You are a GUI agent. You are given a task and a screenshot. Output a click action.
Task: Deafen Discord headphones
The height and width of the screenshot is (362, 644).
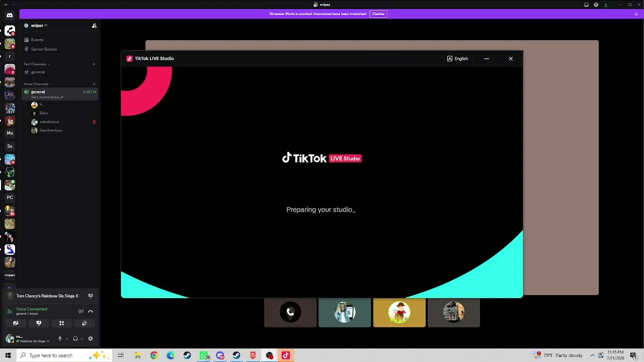tap(75, 339)
